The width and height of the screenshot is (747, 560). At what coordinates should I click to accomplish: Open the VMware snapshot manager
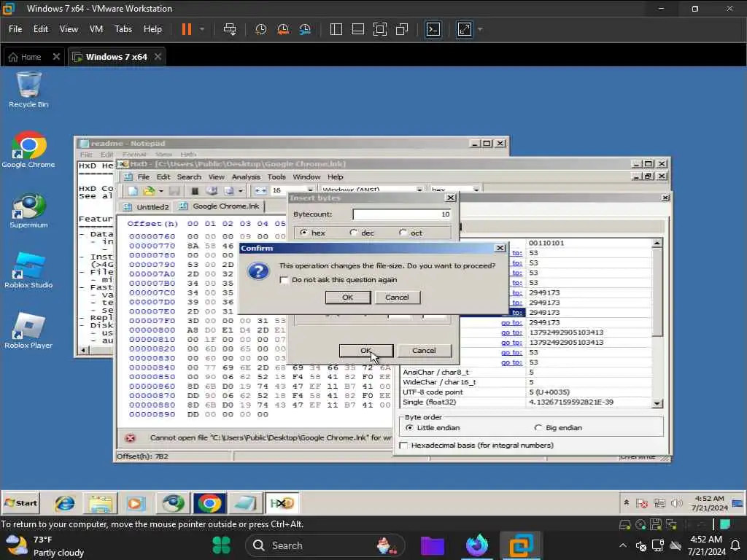(x=305, y=29)
